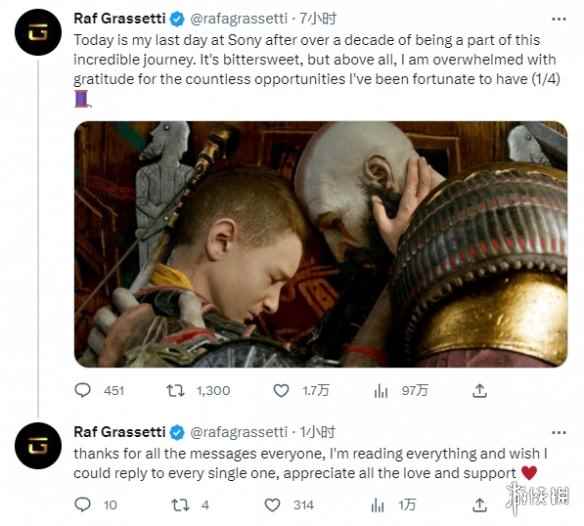
Task: View analytics icon on the first tweet
Action: coord(381,391)
